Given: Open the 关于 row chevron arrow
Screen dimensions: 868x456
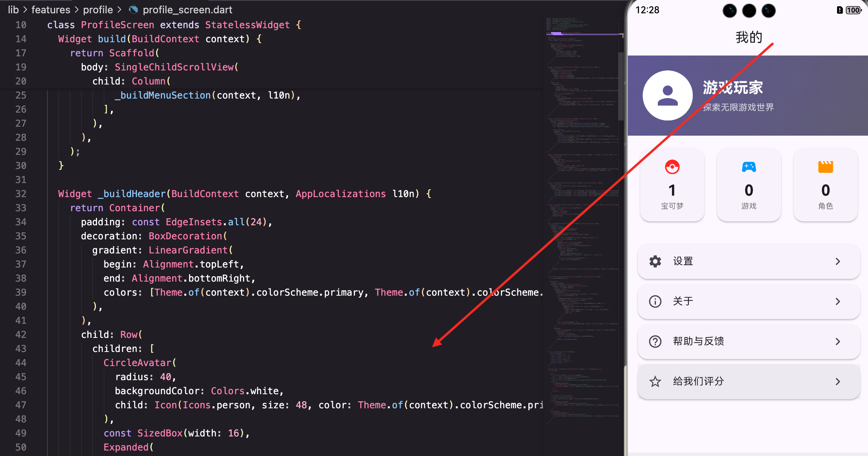Looking at the screenshot, I should point(837,301).
